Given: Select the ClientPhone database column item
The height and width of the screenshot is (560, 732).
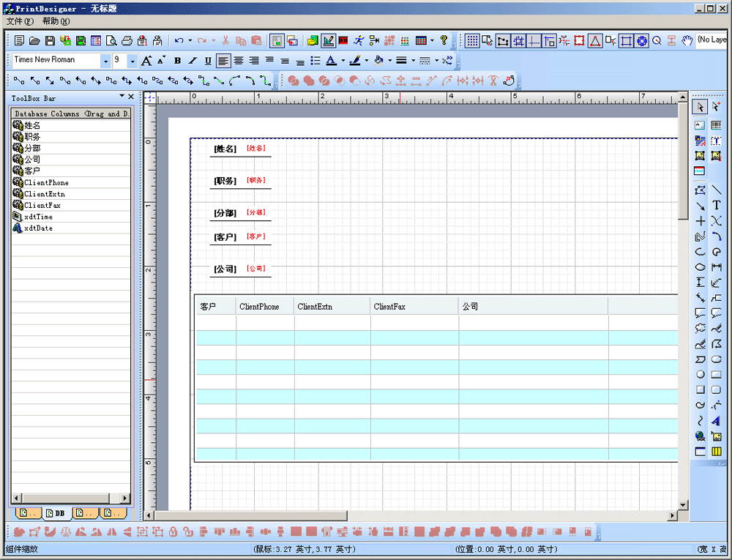Looking at the screenshot, I should pyautogui.click(x=45, y=182).
